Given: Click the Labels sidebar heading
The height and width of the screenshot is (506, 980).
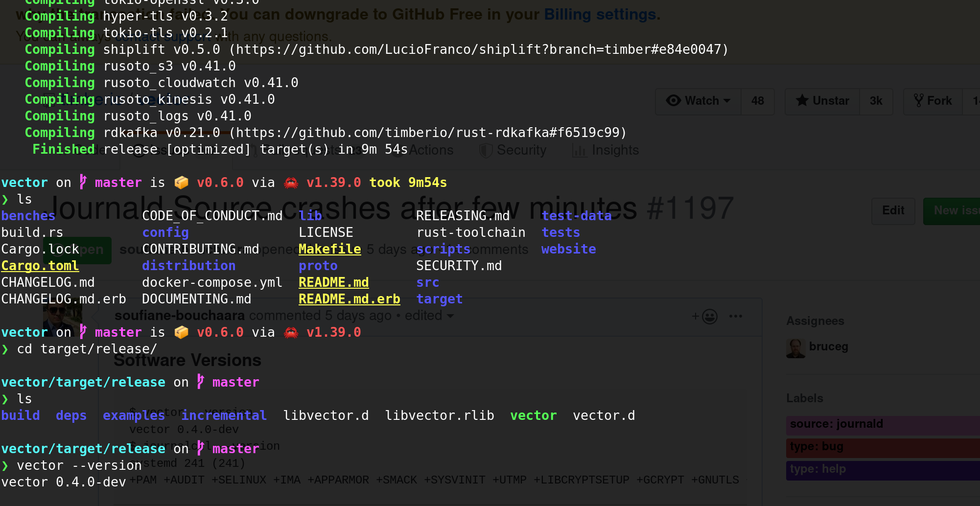Looking at the screenshot, I should click(805, 398).
